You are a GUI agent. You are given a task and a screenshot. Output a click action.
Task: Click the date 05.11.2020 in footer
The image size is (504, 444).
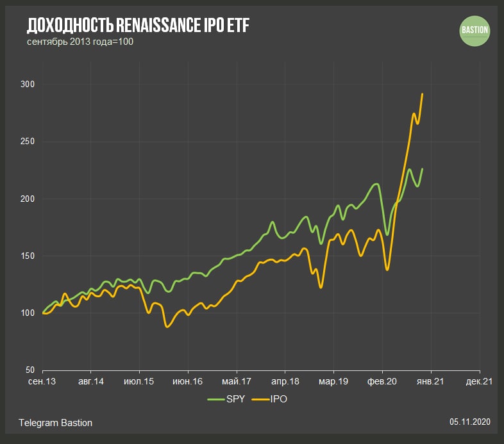(x=470, y=422)
